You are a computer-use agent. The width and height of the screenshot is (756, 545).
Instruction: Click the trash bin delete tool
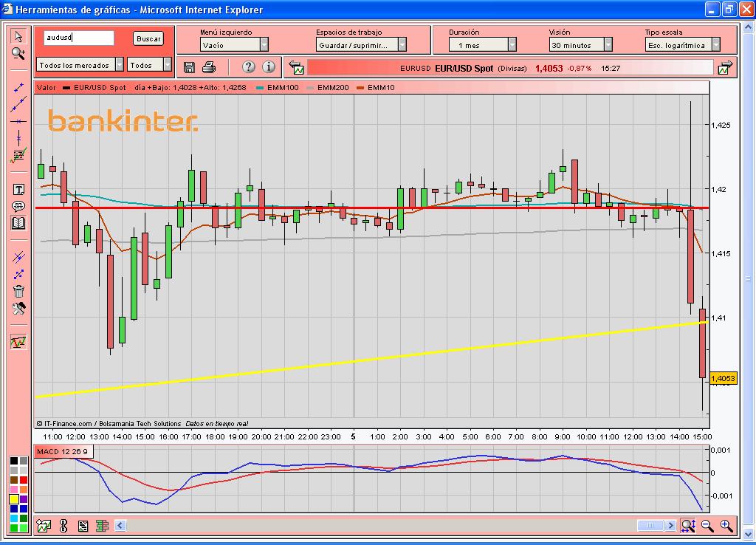[x=18, y=291]
